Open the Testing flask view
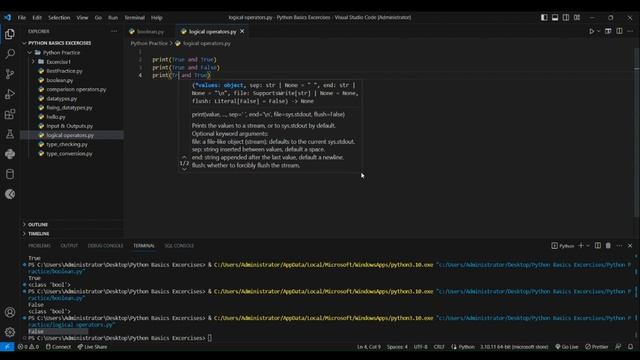Viewport: 640px width, 360px height. point(10,134)
